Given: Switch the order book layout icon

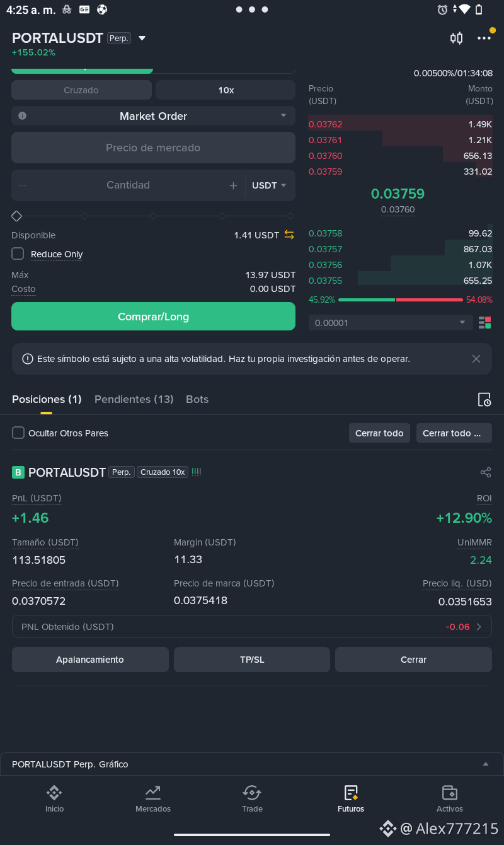Looking at the screenshot, I should (x=484, y=323).
